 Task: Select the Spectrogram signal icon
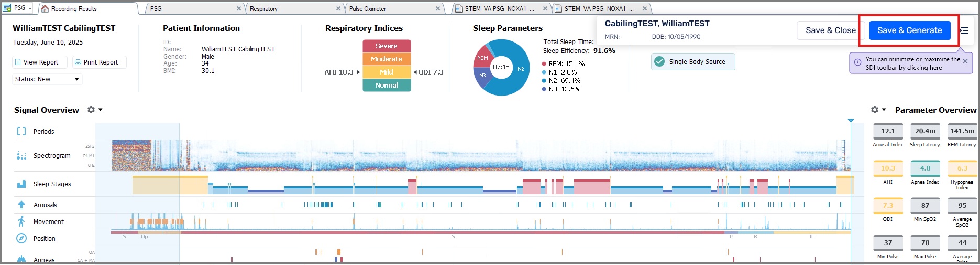click(x=21, y=156)
